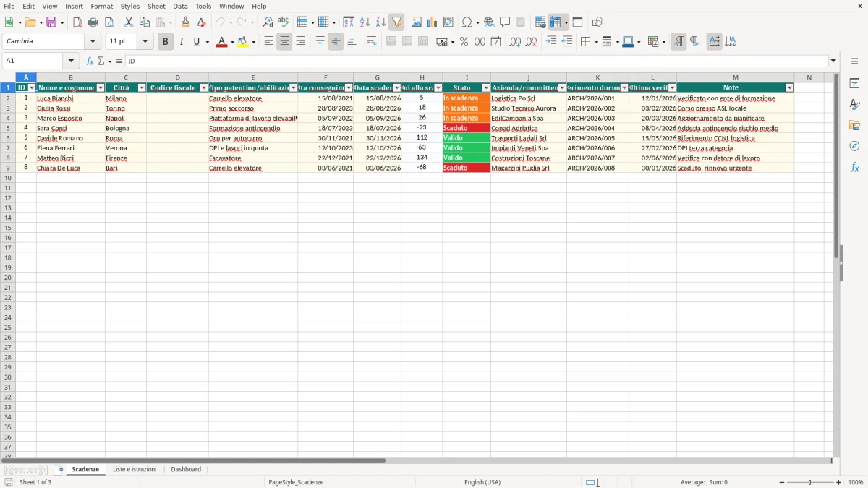Click the Spelling check icon
This screenshot has width=868, height=488.
(284, 22)
